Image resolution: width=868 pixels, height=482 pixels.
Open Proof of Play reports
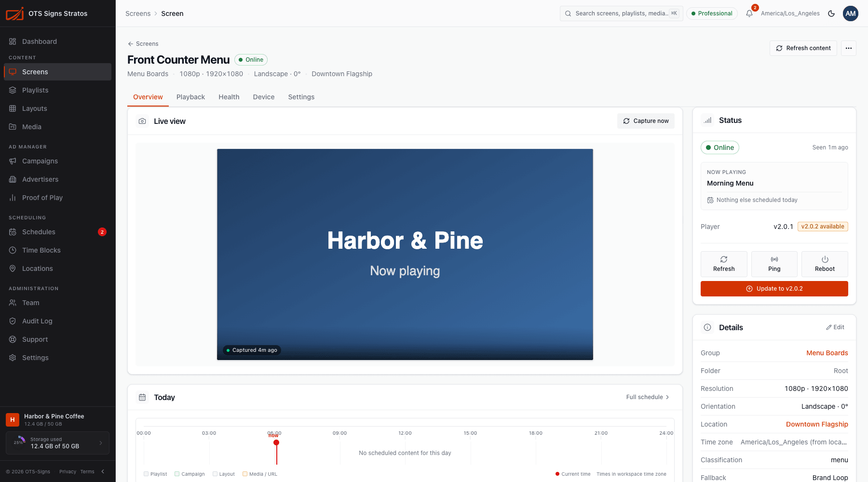click(57, 198)
